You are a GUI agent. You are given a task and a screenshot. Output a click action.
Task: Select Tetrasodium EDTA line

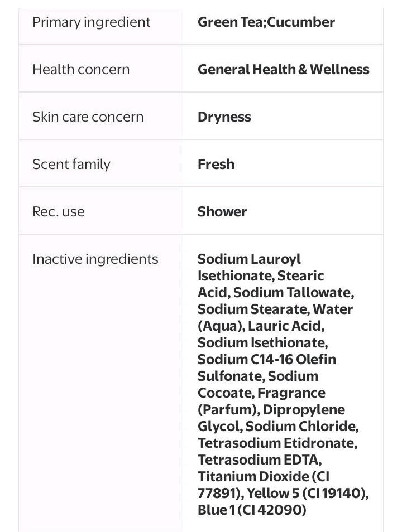(260, 460)
